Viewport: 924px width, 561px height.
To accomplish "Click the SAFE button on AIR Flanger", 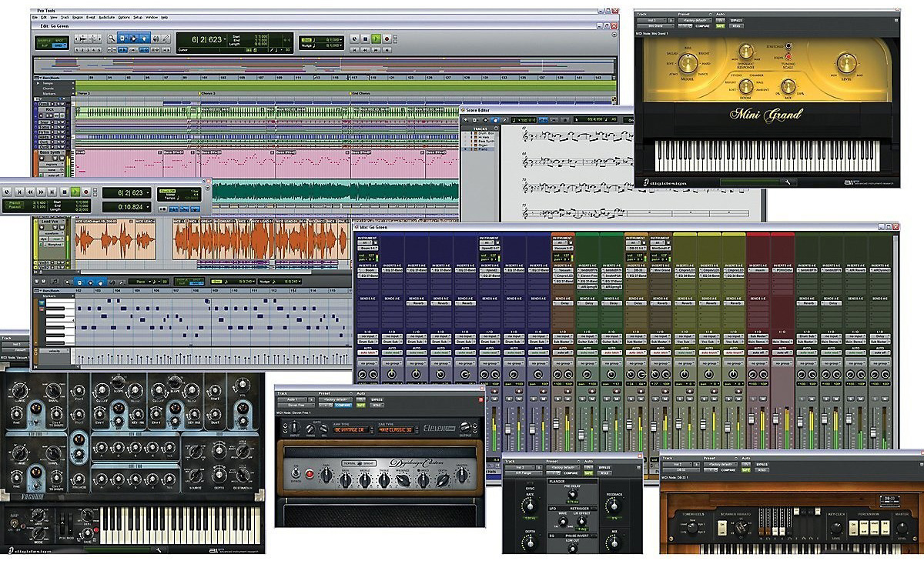I will [588, 473].
